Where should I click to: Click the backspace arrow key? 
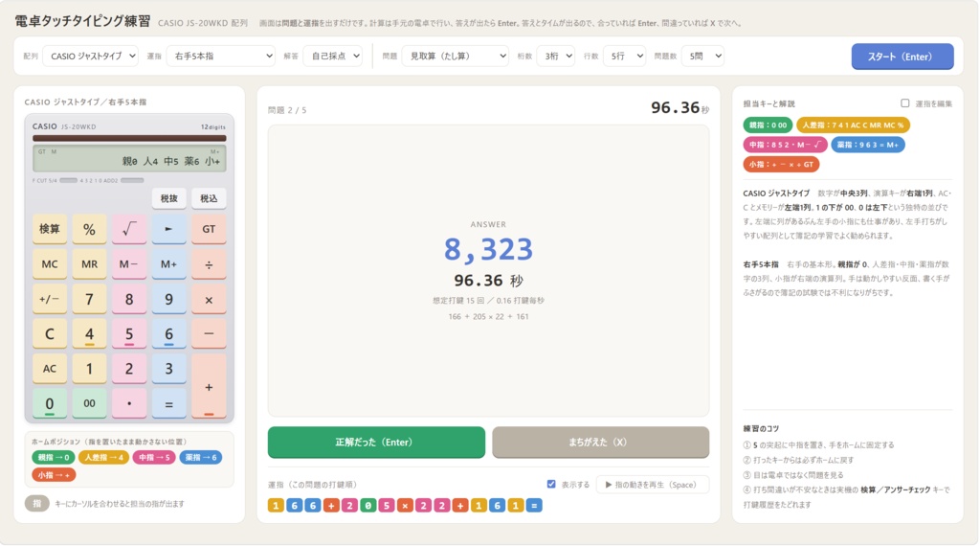(x=168, y=229)
